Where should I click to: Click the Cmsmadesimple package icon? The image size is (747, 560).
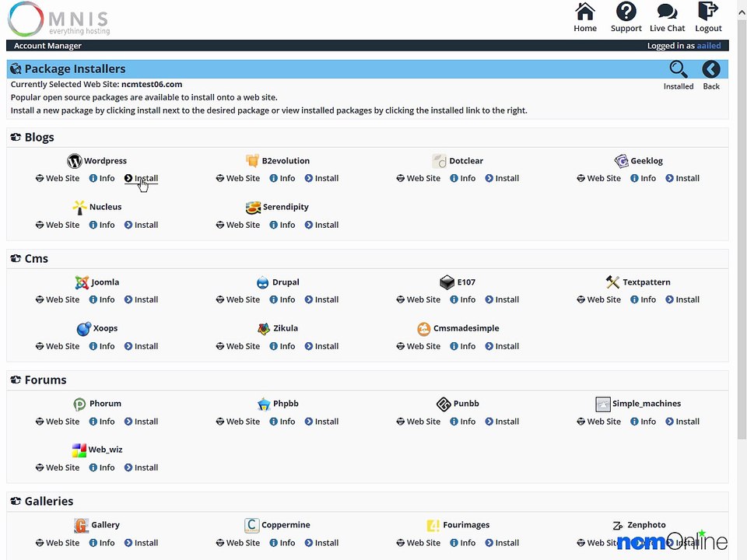pyautogui.click(x=423, y=328)
